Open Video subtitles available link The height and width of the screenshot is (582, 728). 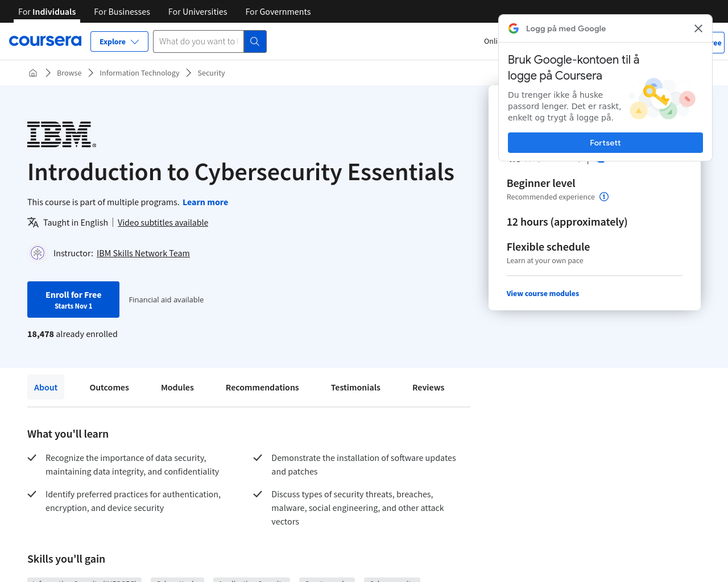[163, 223]
